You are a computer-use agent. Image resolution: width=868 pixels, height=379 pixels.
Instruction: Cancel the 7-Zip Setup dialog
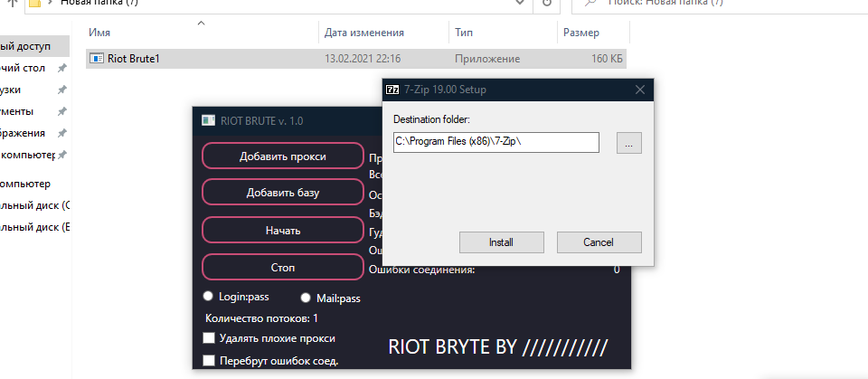click(x=599, y=242)
